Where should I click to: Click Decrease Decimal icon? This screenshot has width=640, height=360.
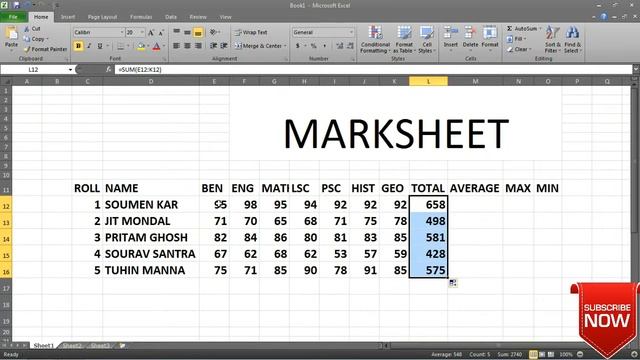(350, 46)
